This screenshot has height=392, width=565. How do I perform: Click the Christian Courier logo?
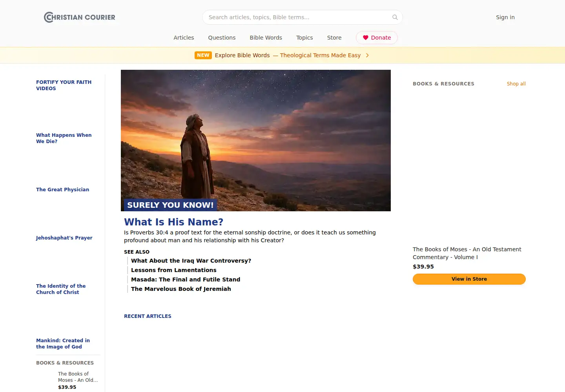(80, 17)
